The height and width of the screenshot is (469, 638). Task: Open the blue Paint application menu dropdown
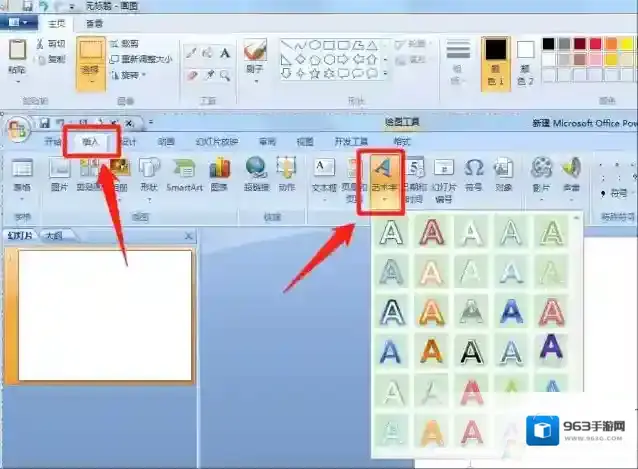19,22
